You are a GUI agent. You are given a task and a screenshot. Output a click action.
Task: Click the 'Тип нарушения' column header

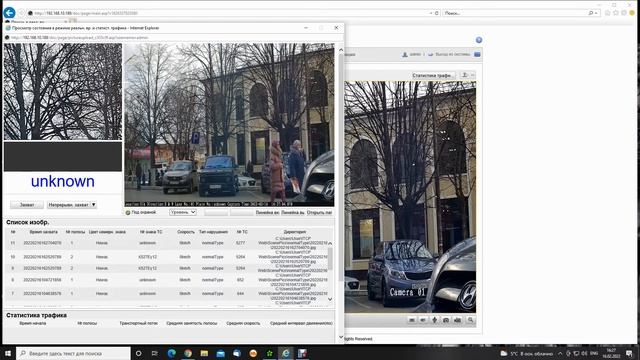tap(213, 232)
